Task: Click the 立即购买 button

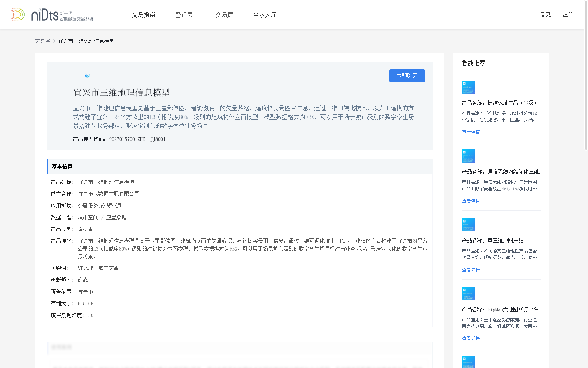Action: 407,76
